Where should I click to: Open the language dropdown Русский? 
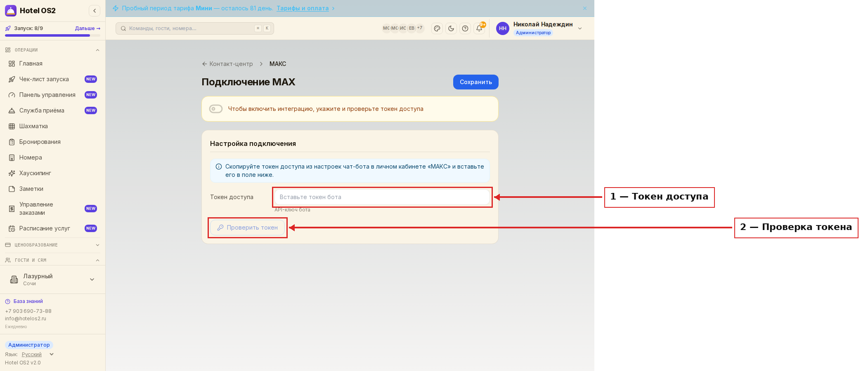[x=38, y=355]
